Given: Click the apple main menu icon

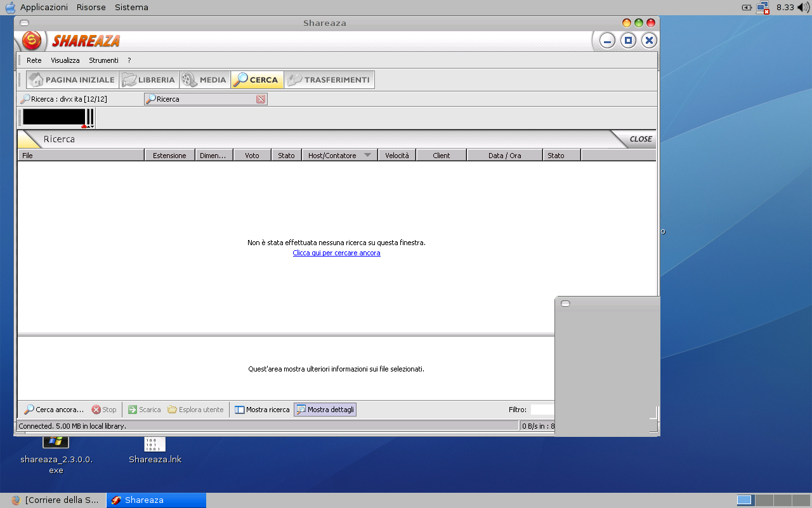Looking at the screenshot, I should (x=10, y=8).
